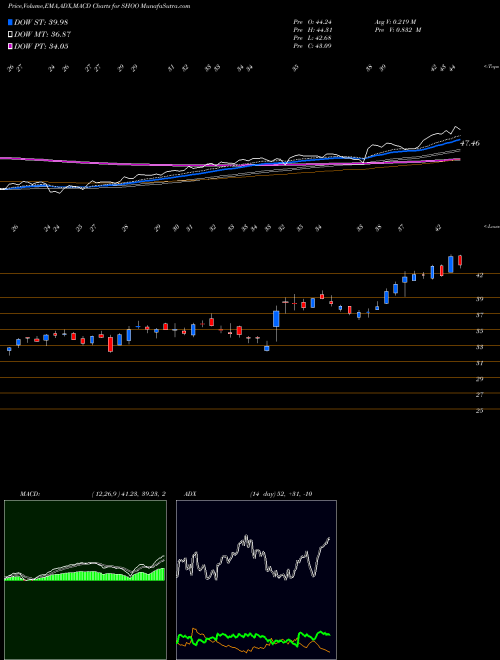The width and height of the screenshot is (500, 660).
Task: Click the 33 price axis label
Action: coord(479,347)
